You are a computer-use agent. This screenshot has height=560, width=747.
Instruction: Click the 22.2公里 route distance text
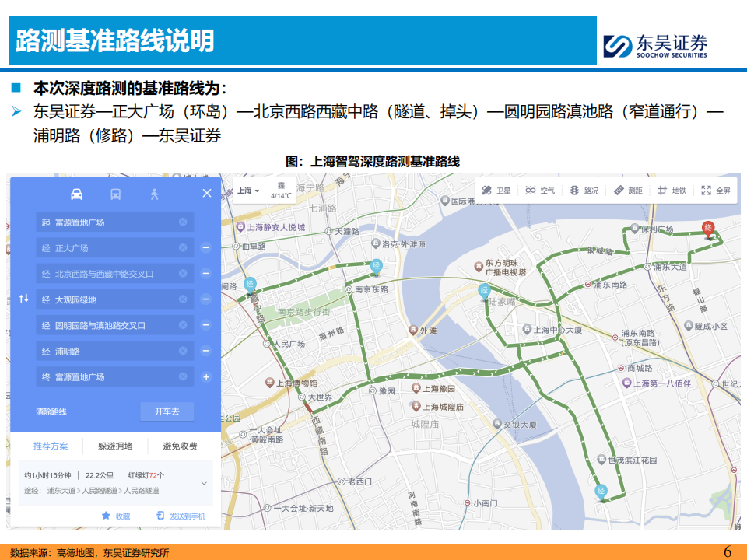[x=100, y=475]
